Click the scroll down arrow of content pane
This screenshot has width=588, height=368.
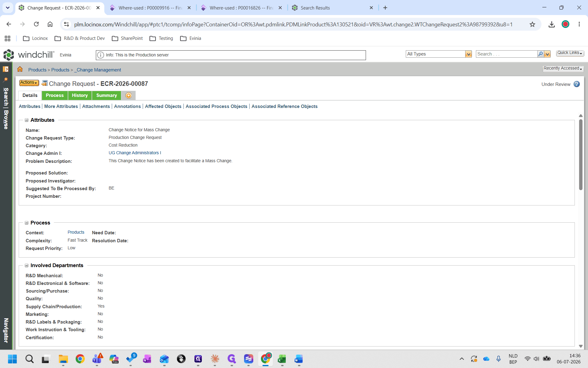click(581, 346)
